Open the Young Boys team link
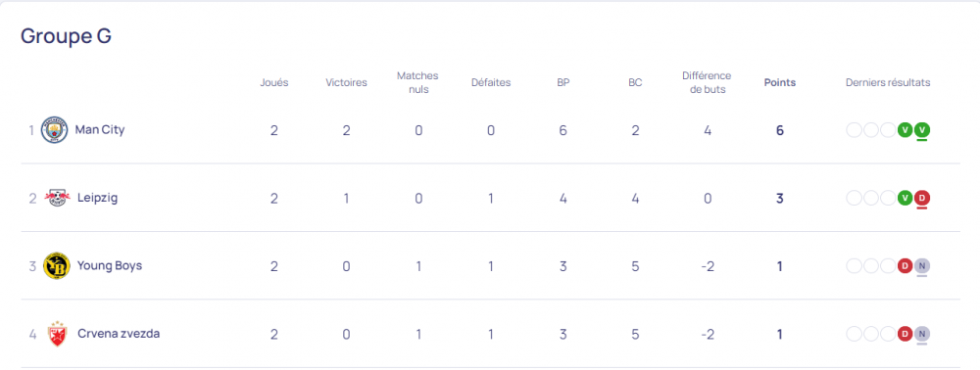Screen dimensions: 980x370 point(110,266)
